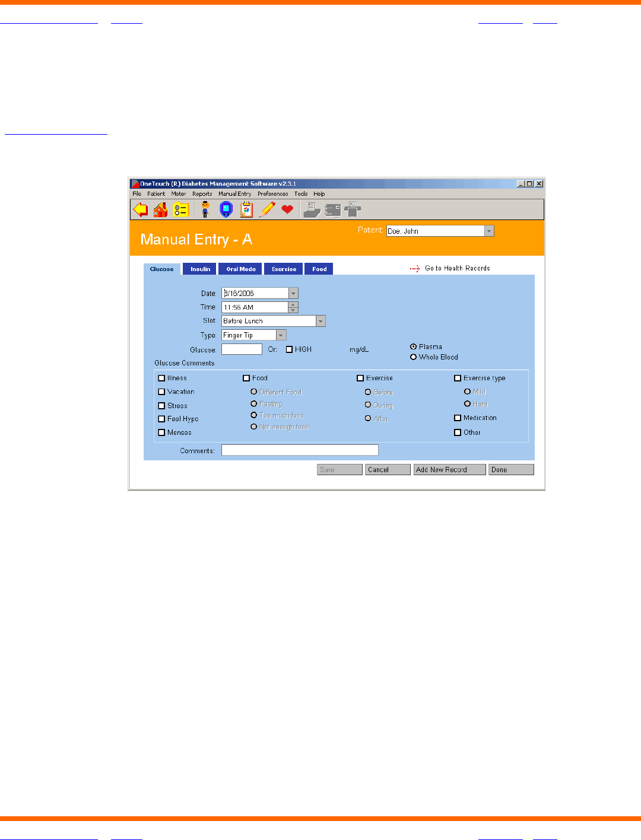
Task: Check the Exercise type checkbox
Action: click(x=458, y=378)
